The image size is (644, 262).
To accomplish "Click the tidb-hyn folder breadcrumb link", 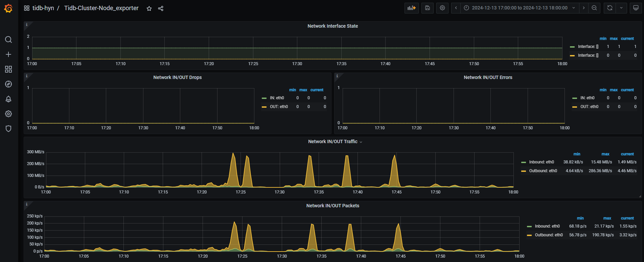I will [x=43, y=8].
